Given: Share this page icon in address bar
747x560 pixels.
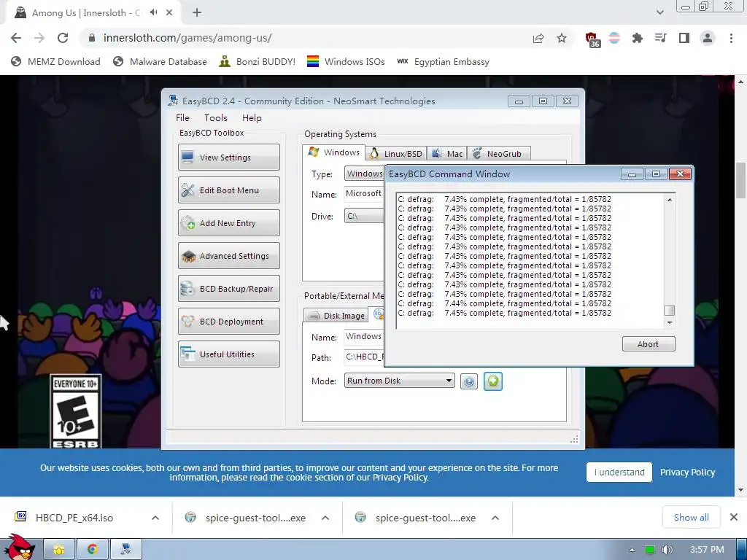Looking at the screenshot, I should (x=538, y=38).
